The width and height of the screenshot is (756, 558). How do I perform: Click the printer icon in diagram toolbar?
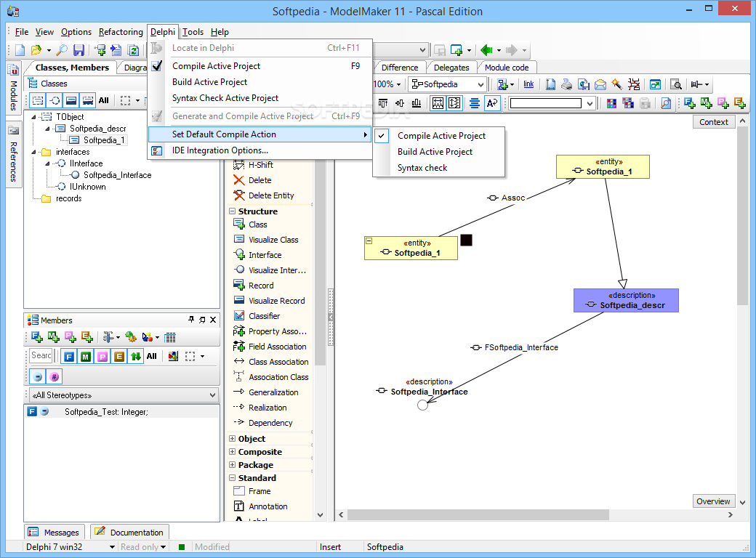click(567, 84)
